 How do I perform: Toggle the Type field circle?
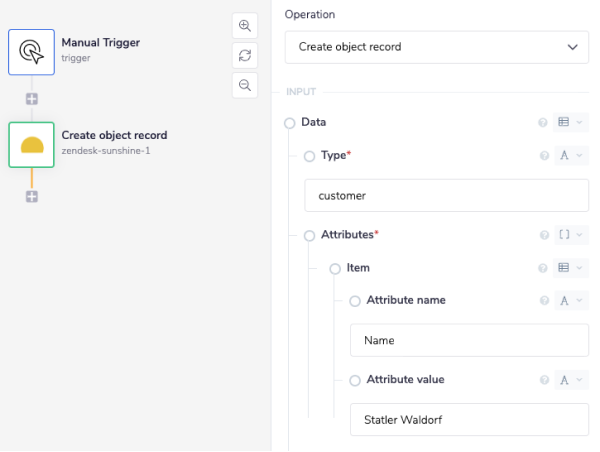[309, 156]
